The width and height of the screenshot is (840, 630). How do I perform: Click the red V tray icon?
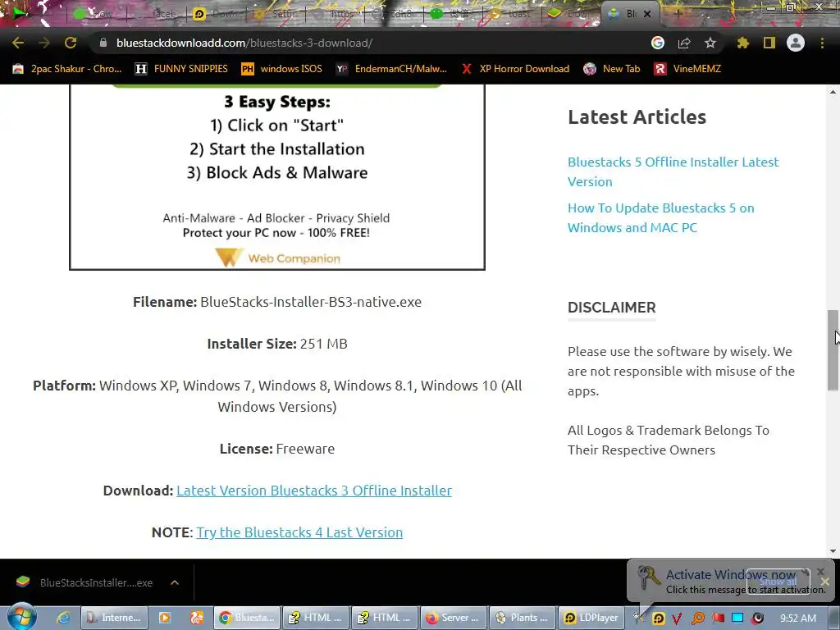point(677,619)
